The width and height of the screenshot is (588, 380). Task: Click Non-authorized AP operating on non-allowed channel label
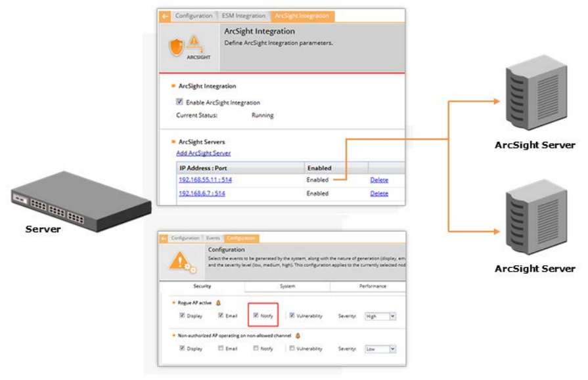pyautogui.click(x=234, y=335)
